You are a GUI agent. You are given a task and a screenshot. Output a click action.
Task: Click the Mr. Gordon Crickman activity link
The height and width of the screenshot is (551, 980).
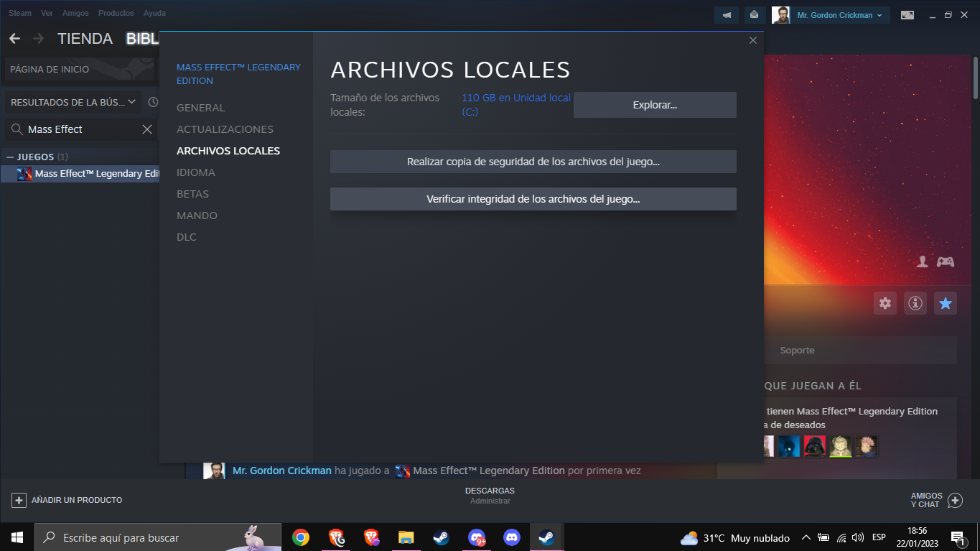tap(282, 471)
